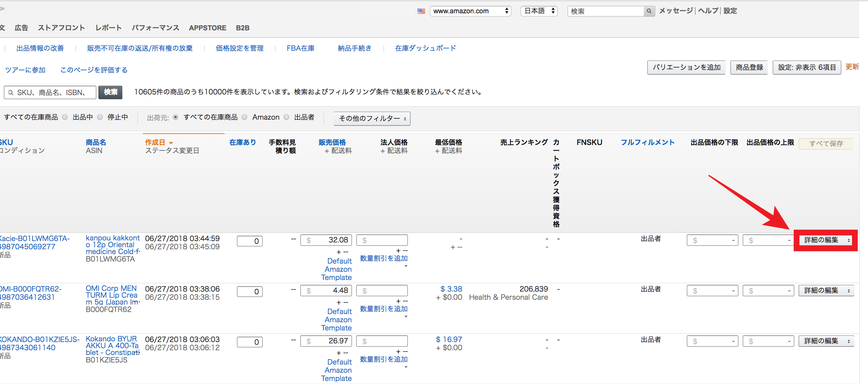Viewport: 868px width, 384px height.
Task: Open the B2B menu
Action: coord(243,28)
